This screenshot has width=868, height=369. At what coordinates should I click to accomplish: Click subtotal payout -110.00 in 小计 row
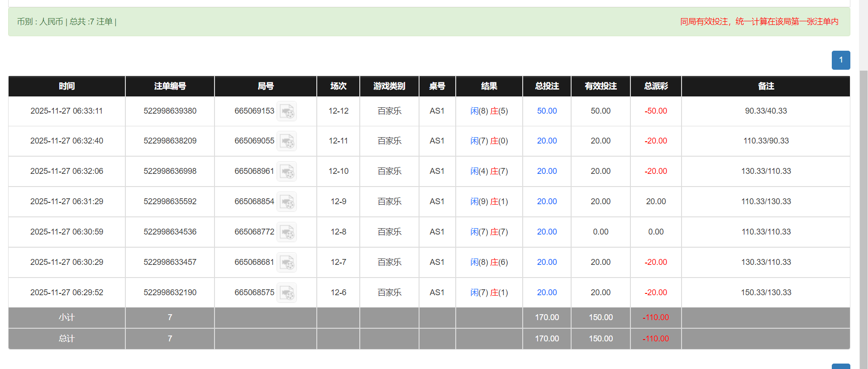(656, 317)
